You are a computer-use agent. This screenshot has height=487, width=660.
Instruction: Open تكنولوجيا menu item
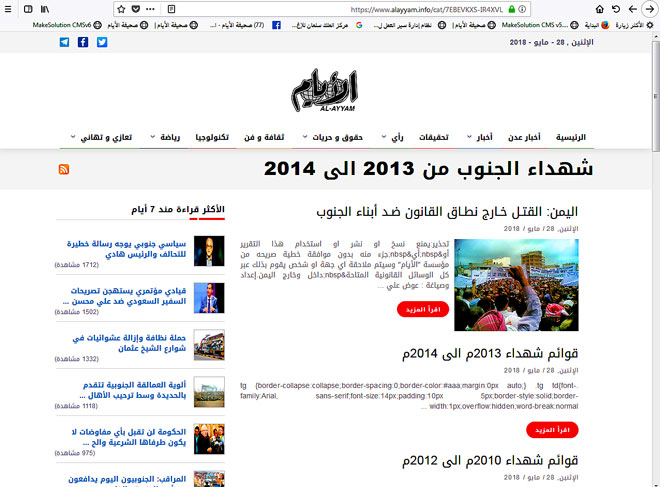coord(212,138)
